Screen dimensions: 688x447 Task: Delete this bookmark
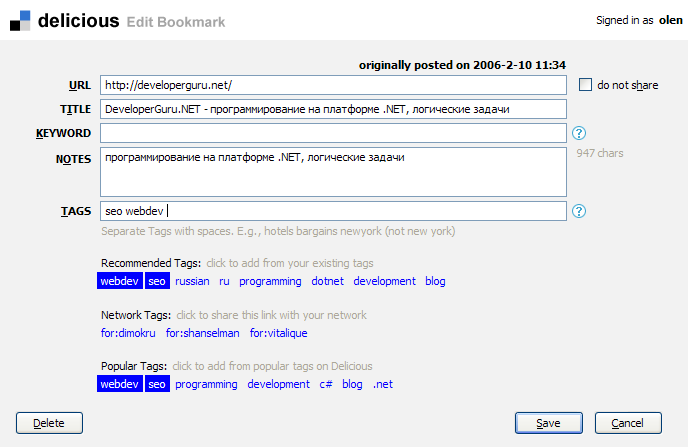[49, 423]
